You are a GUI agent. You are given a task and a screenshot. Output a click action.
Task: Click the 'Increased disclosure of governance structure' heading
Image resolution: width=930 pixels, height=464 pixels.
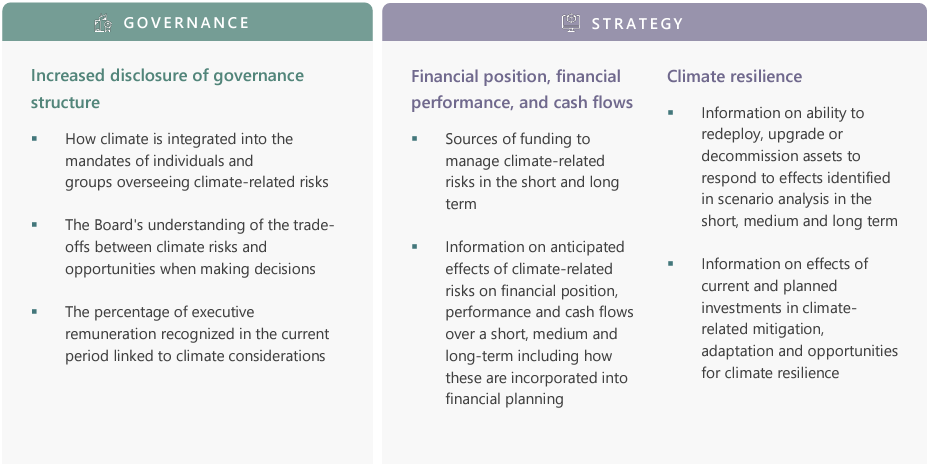pyautogui.click(x=167, y=89)
